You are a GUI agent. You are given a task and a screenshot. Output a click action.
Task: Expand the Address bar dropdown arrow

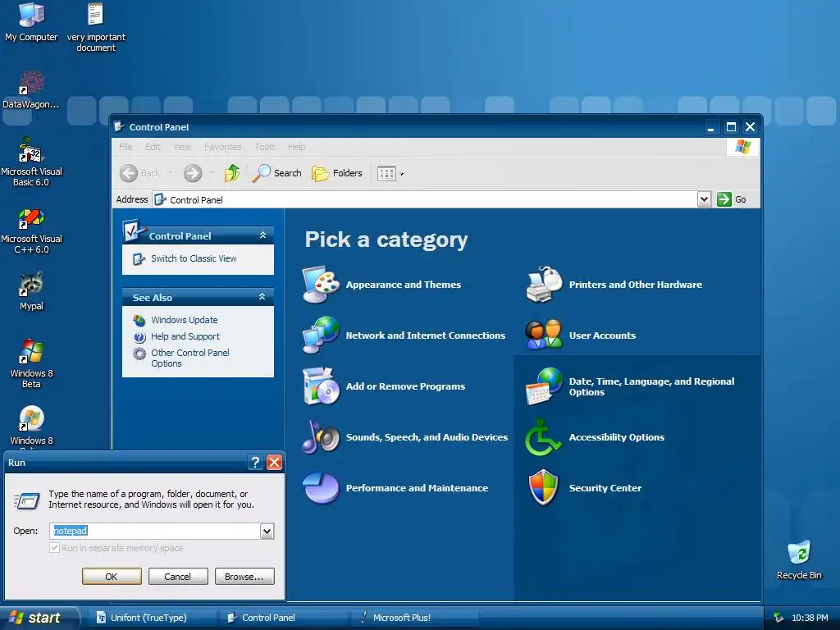pyautogui.click(x=704, y=199)
